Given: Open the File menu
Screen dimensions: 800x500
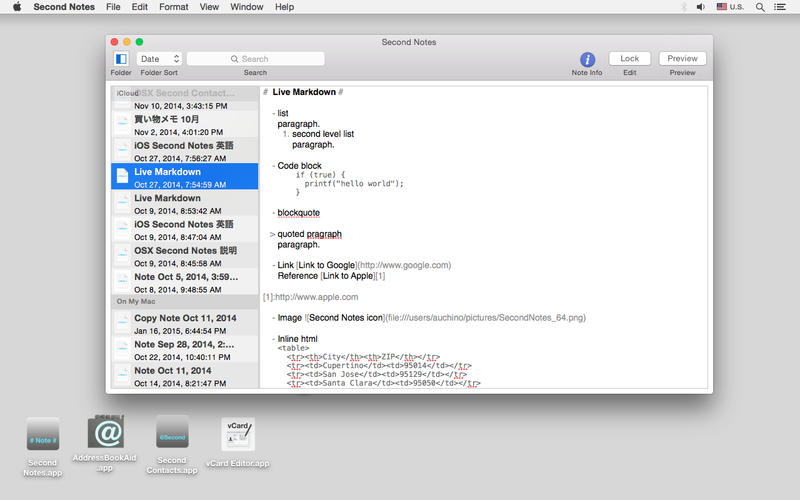Looking at the screenshot, I should 113,7.
